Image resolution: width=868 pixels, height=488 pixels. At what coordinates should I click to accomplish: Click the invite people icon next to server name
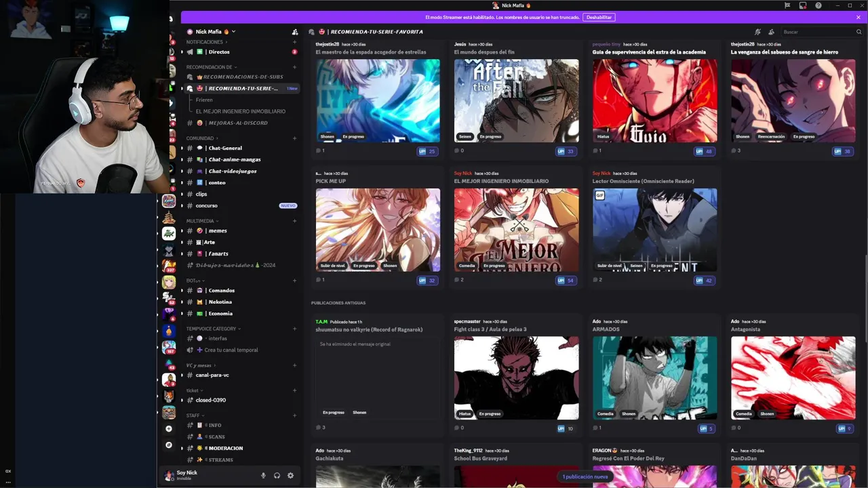pyautogui.click(x=294, y=32)
